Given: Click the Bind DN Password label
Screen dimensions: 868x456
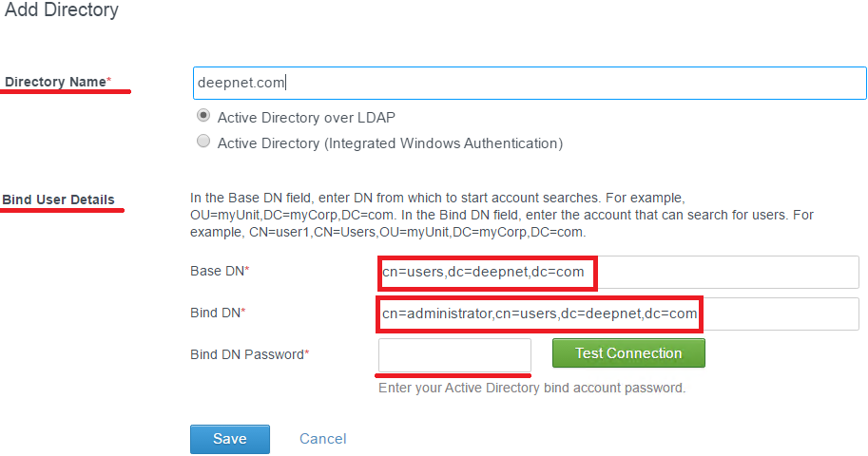Looking at the screenshot, I should 249,354.
